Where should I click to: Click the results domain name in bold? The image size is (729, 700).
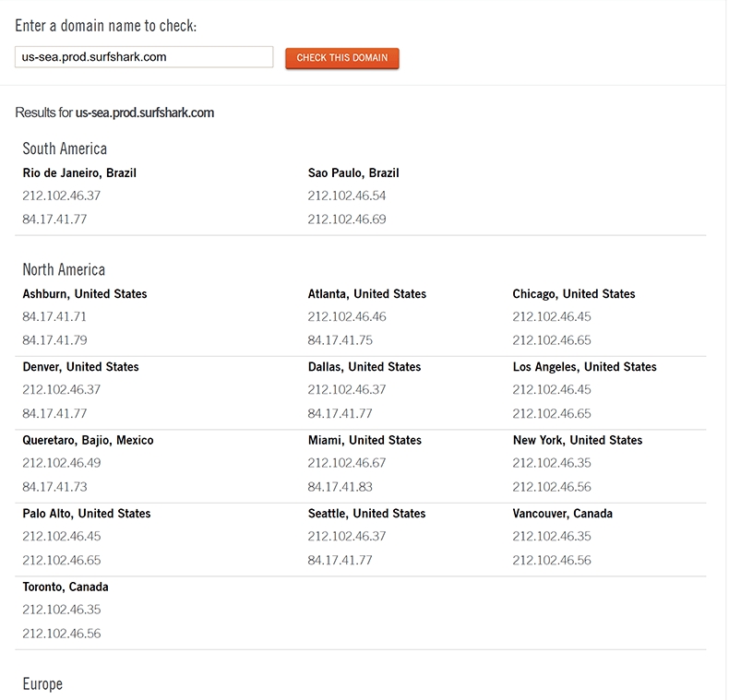[145, 113]
